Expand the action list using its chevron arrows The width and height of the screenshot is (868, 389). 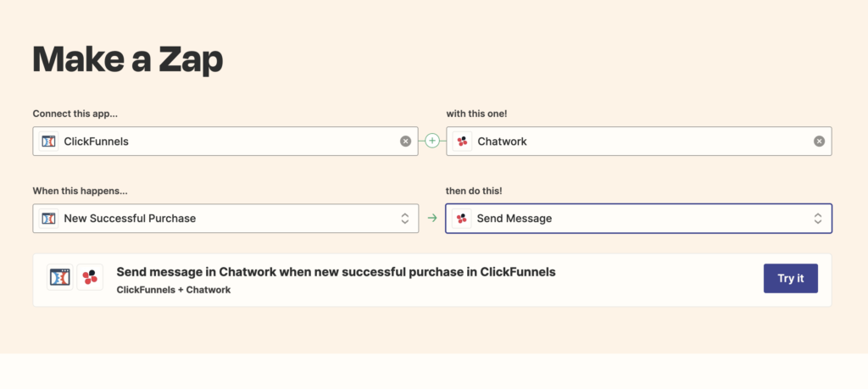[818, 218]
